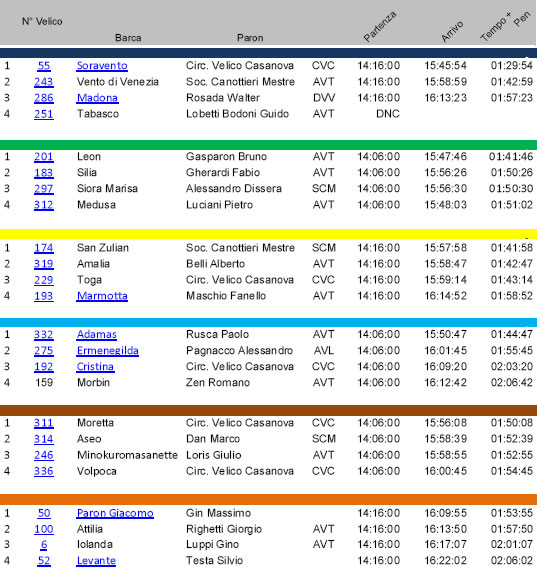This screenshot has height=581, width=537.
Task: Open sail number 174 for San Zulian
Action: [x=44, y=248]
